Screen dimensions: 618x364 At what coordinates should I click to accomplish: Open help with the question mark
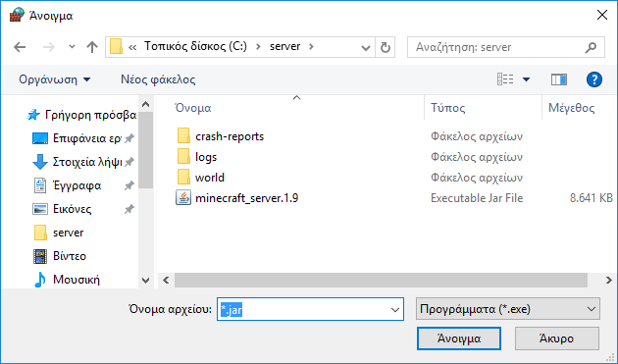click(593, 79)
